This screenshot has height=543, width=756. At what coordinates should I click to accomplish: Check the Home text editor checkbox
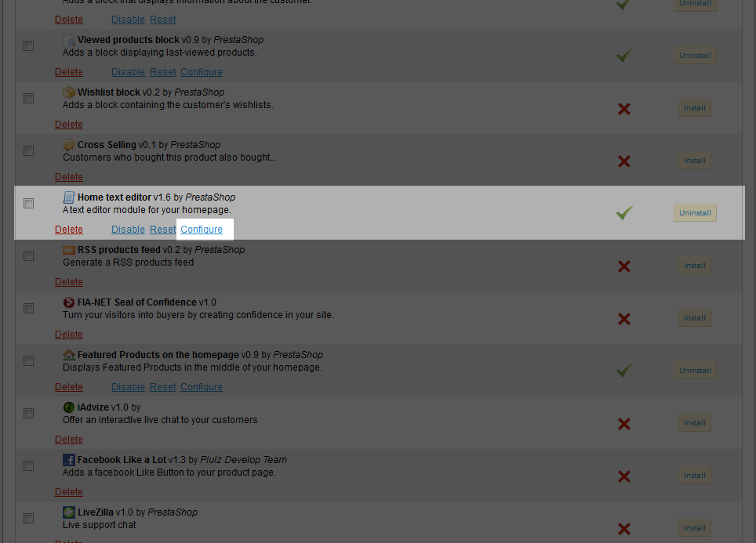click(x=29, y=204)
